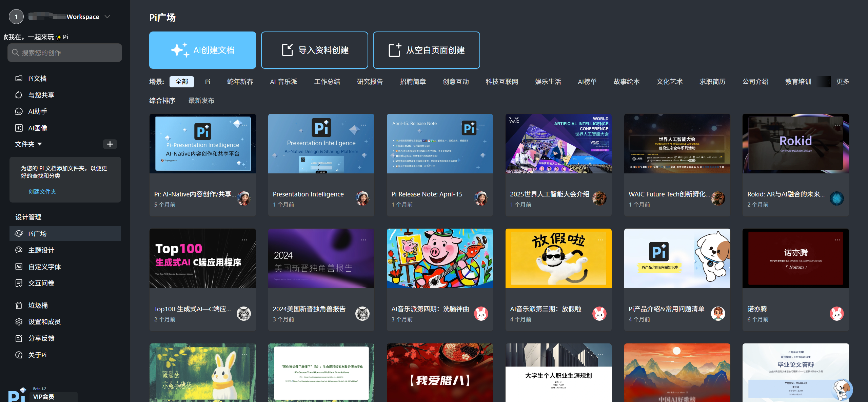
Task: Filter by 娱乐生活 scene
Action: 548,82
